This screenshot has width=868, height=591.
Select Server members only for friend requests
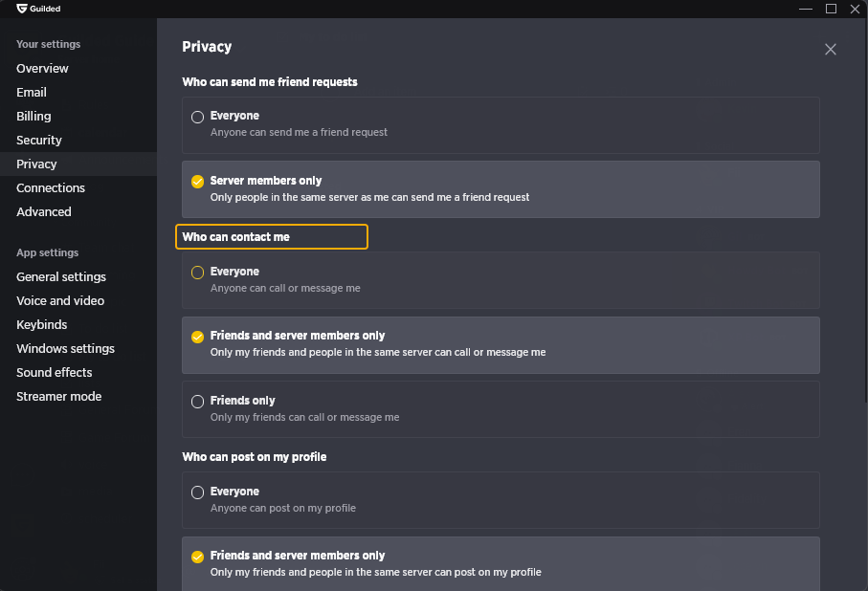click(x=501, y=189)
